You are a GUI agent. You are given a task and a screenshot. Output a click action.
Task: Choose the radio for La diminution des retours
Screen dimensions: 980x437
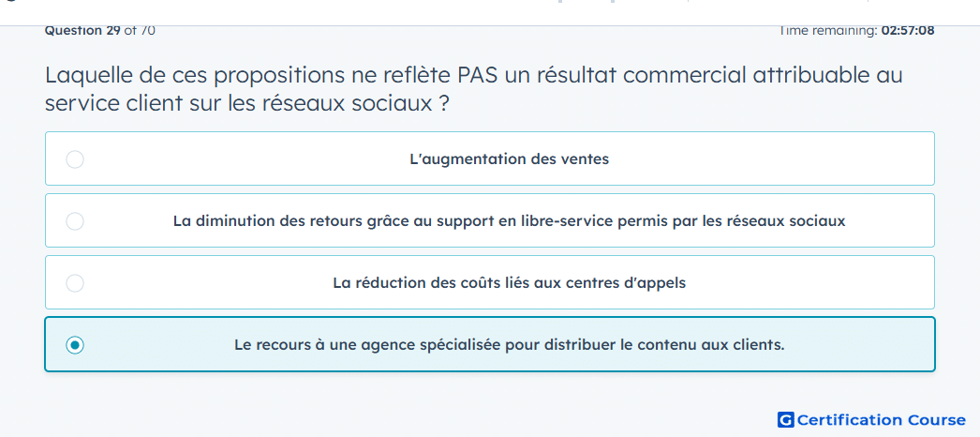tap(75, 221)
